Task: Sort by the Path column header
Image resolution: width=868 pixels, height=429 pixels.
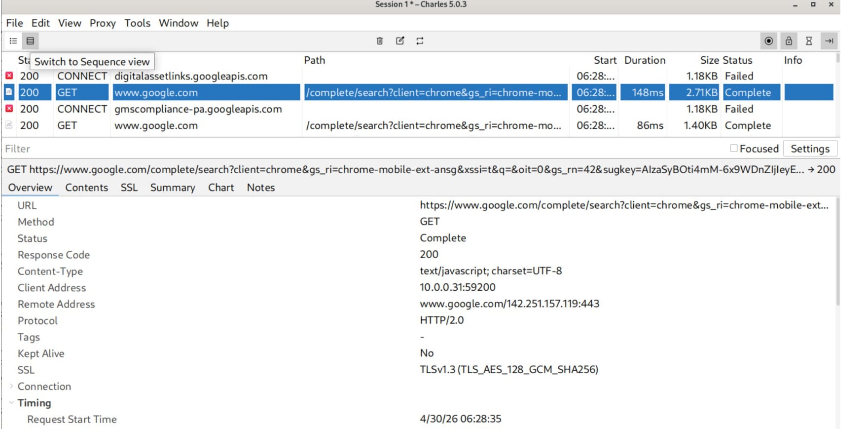Action: coord(314,60)
